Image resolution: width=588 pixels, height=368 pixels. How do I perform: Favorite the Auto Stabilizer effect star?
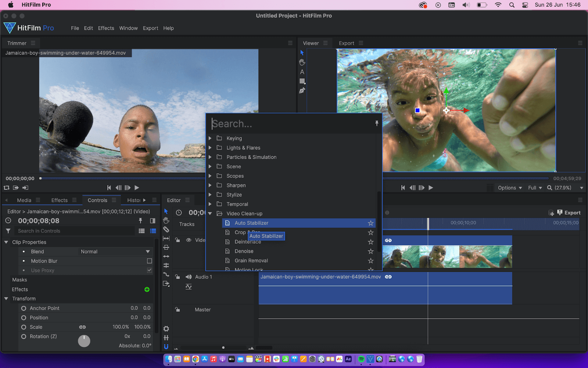tap(371, 223)
